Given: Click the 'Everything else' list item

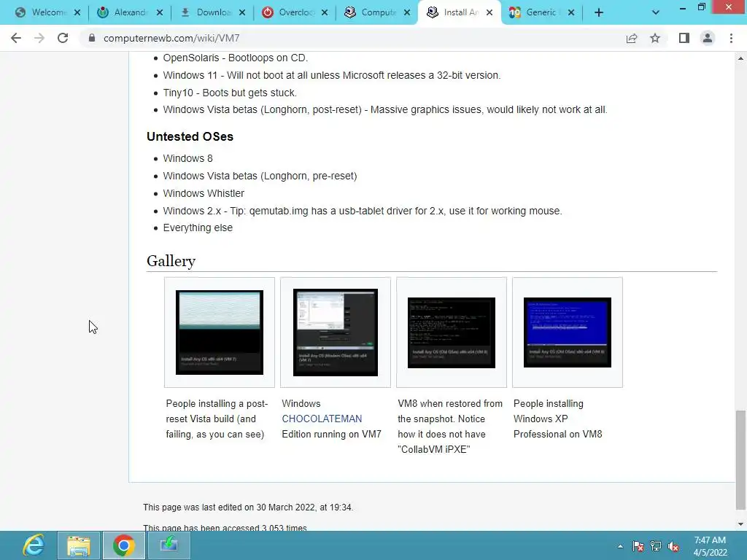Looking at the screenshot, I should click(198, 227).
